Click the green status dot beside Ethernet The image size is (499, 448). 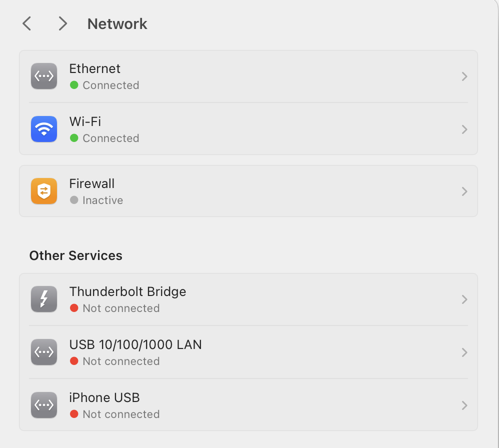pyautogui.click(x=75, y=85)
